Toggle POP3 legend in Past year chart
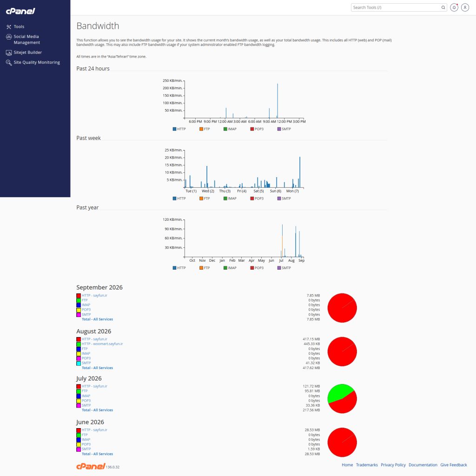Image resolution: width=476 pixels, height=476 pixels. click(x=257, y=268)
